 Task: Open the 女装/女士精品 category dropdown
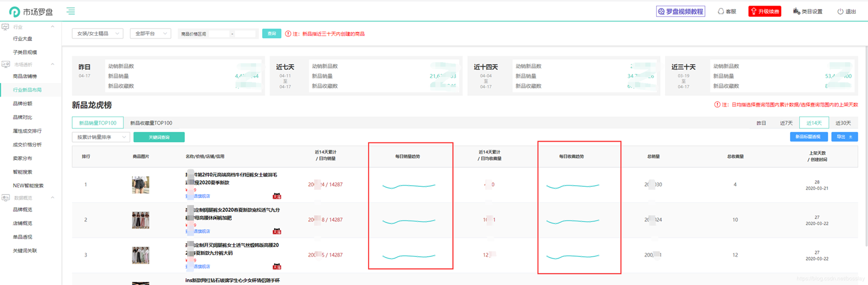(98, 34)
